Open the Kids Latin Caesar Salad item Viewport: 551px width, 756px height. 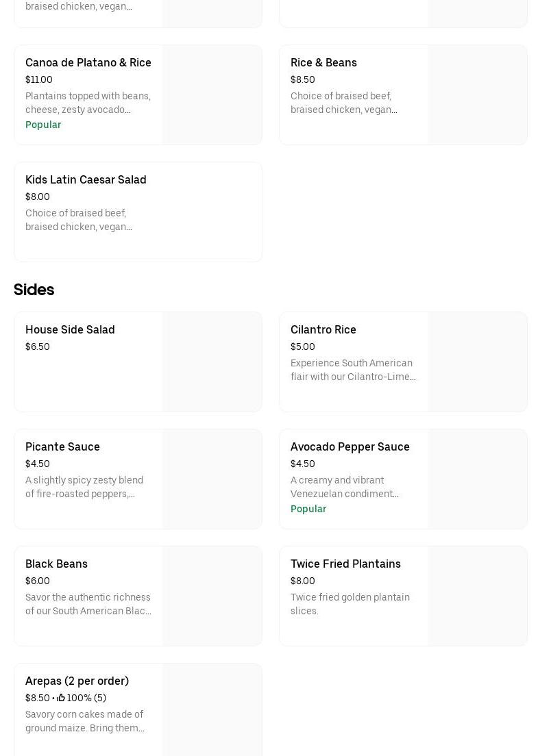(x=86, y=180)
